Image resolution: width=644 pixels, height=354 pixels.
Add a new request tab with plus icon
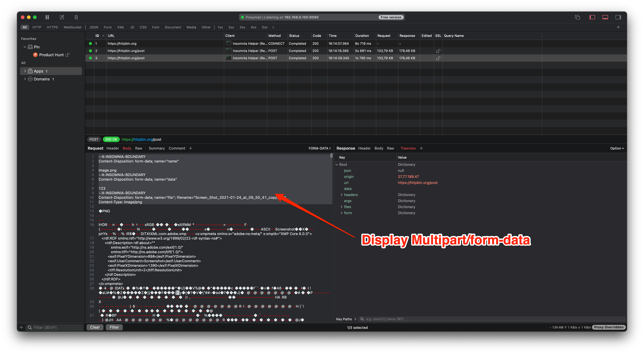(x=191, y=148)
